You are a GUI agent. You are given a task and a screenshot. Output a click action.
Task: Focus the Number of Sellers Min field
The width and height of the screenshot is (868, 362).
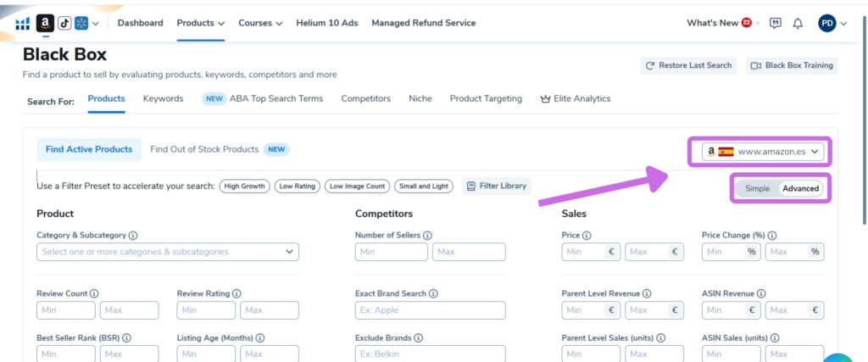(x=392, y=252)
